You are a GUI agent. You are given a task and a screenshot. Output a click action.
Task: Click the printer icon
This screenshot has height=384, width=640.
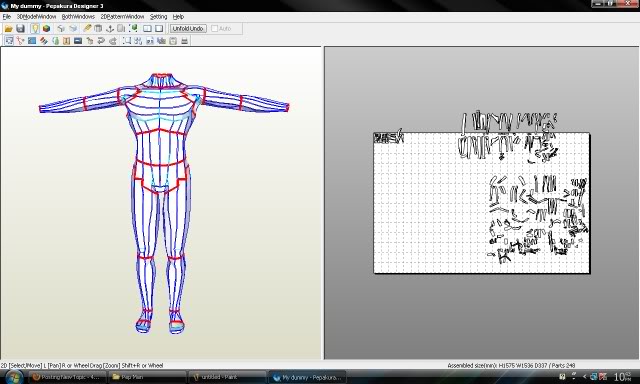click(x=184, y=41)
